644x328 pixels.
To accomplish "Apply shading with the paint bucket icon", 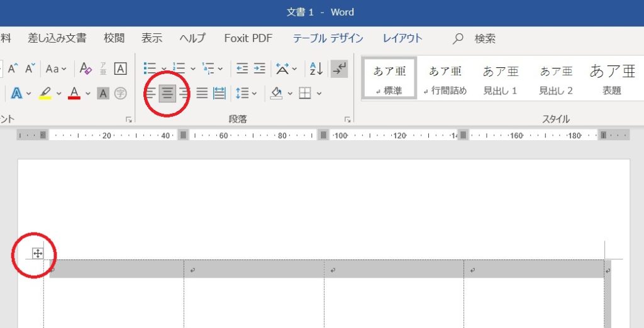I will [277, 93].
